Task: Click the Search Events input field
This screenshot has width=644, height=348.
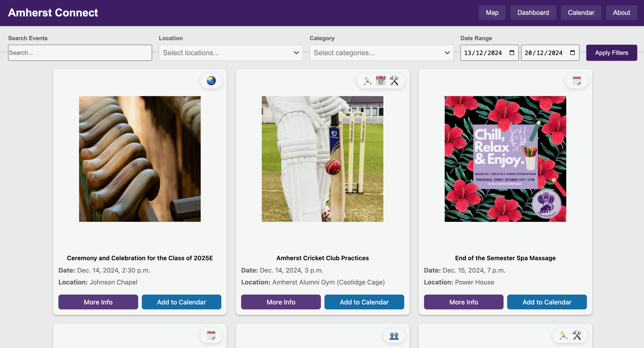Action: point(80,53)
